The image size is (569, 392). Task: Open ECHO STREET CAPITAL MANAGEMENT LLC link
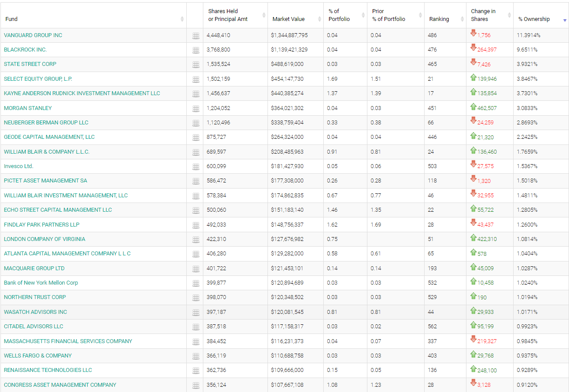pyautogui.click(x=58, y=210)
